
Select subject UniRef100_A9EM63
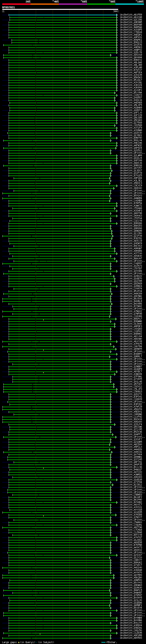coord(131,48)
